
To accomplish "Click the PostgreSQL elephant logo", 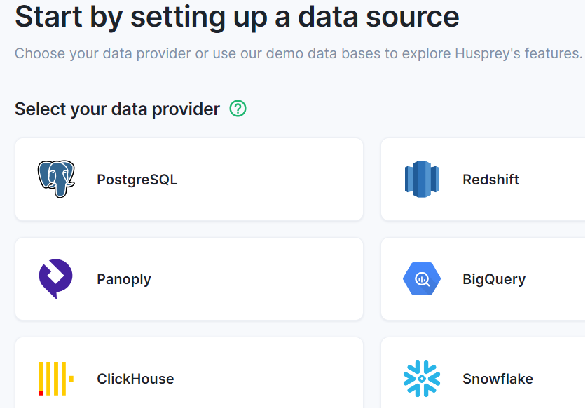I will click(x=56, y=179).
